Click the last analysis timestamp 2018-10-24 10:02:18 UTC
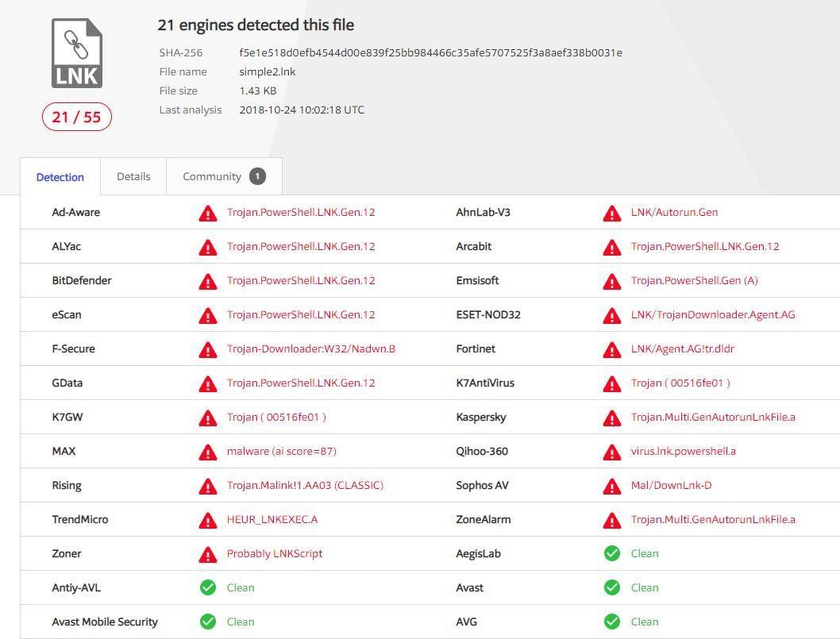Viewport: 840px width, 639px height. point(302,110)
